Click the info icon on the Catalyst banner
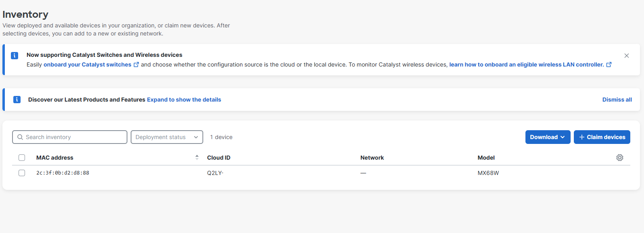Image resolution: width=644 pixels, height=233 pixels. (14, 56)
